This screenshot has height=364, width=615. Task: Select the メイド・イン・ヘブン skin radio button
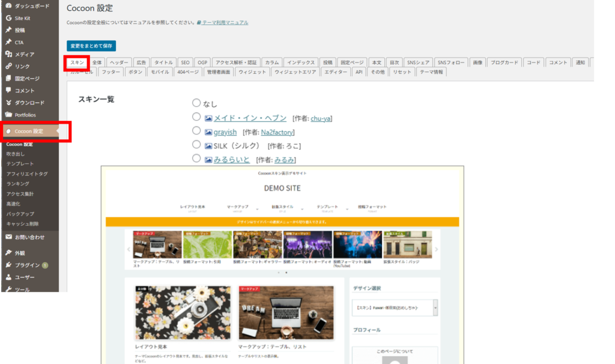[x=196, y=117]
